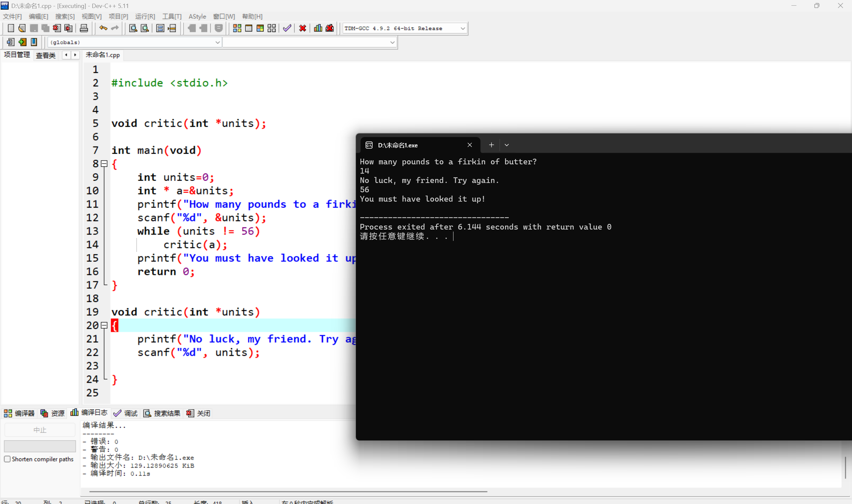Collapse the critic function fold on line 20
852x504 pixels.
pos(104,325)
